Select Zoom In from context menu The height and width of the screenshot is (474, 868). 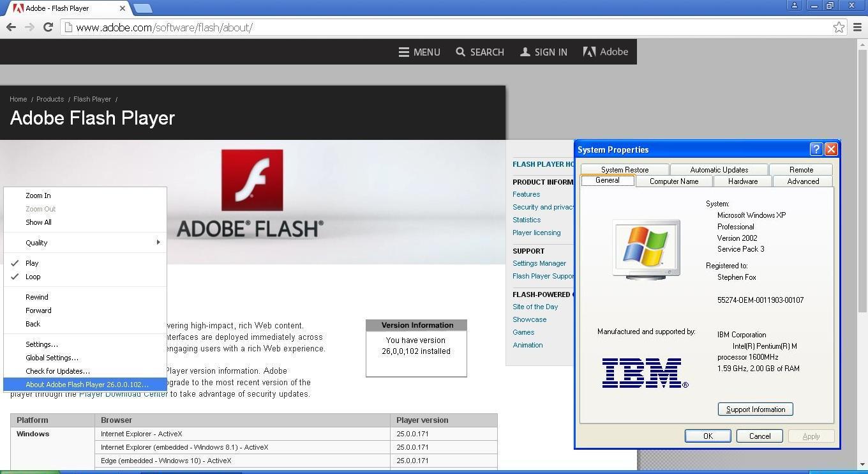tap(85, 195)
